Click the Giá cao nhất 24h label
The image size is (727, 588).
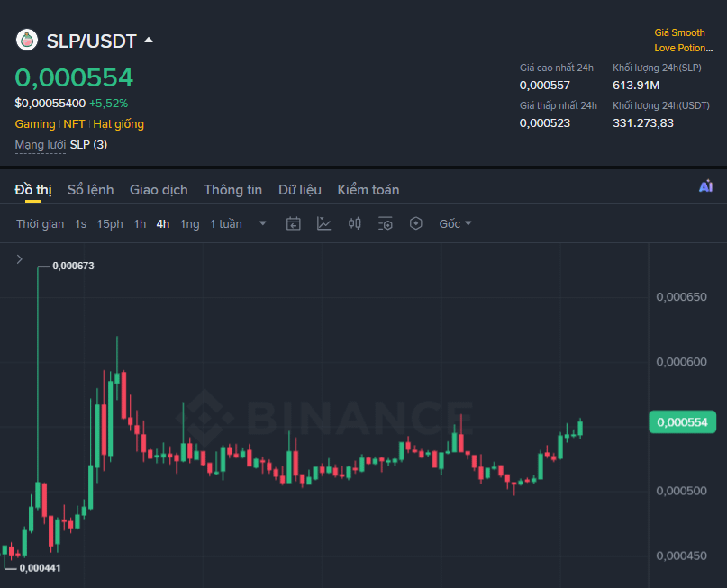point(557,68)
